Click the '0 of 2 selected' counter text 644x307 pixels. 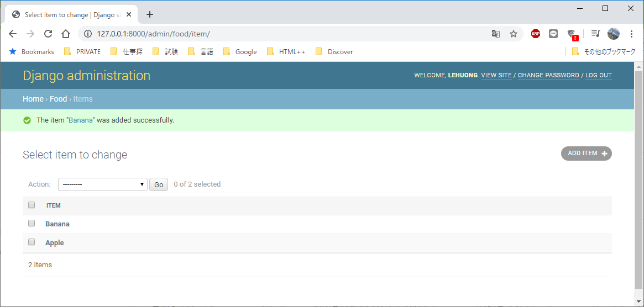click(197, 184)
